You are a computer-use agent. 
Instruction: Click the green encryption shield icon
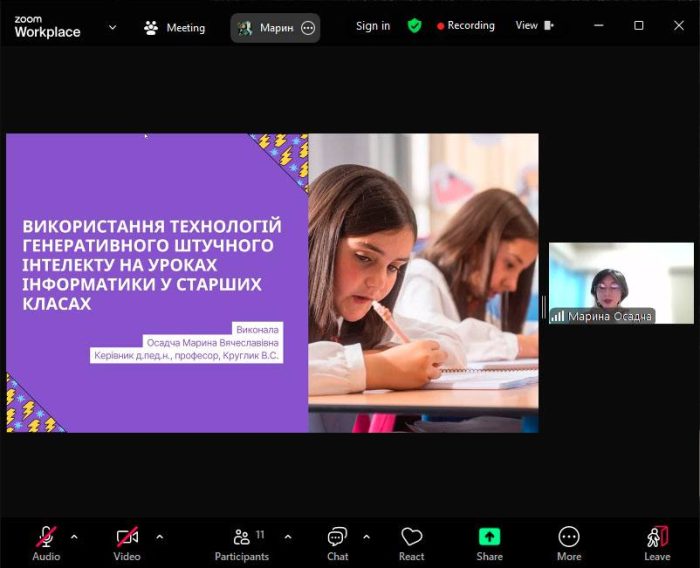pos(414,26)
